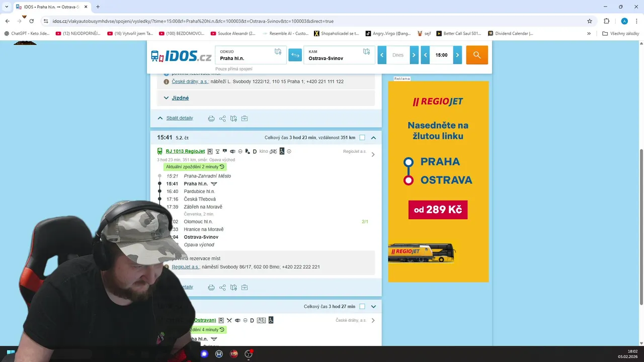Viewport: 644px width, 362px height.
Task: Open the RJ 1013 RegioJet train link
Action: pyautogui.click(x=185, y=151)
